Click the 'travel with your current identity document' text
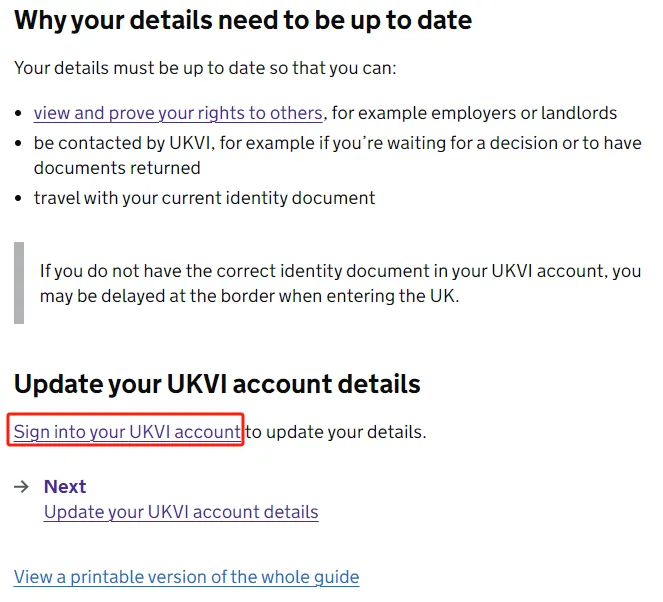The image size is (663, 602). (205, 198)
